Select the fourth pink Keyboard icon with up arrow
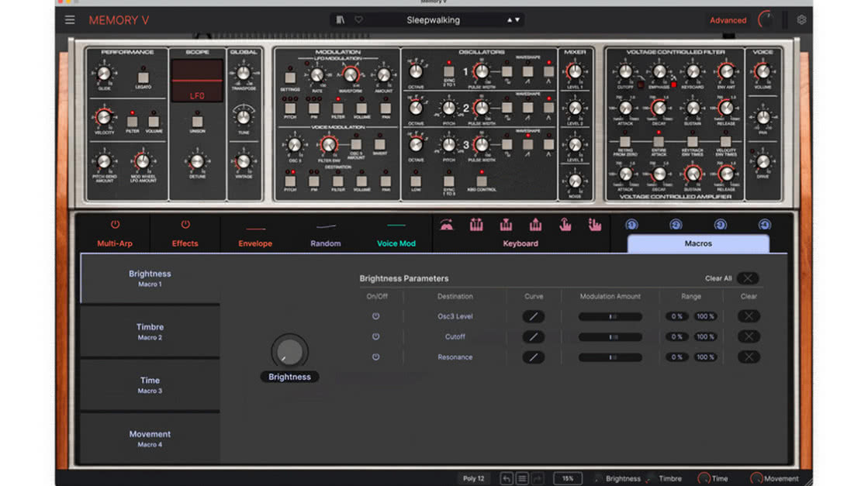Image resolution: width=868 pixels, height=486 pixels. 535,225
